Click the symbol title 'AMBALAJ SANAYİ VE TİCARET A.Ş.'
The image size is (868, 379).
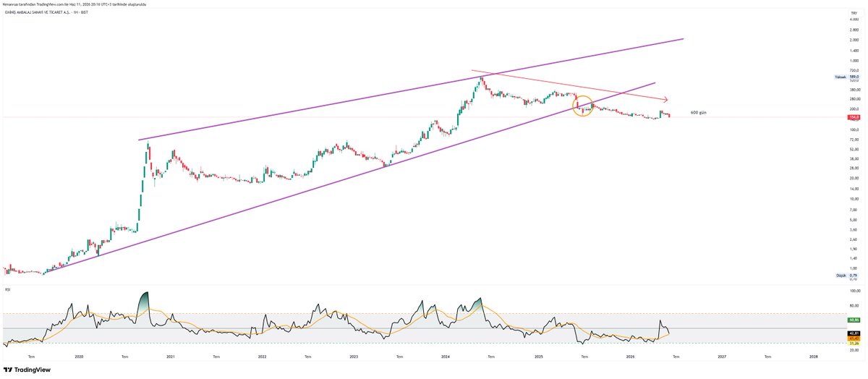tap(43, 13)
